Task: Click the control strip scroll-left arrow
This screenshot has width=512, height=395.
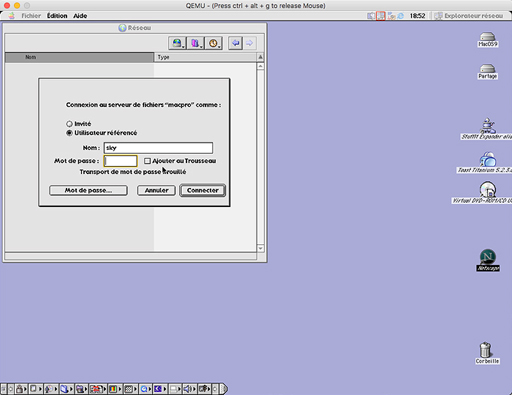Action: tap(11, 389)
